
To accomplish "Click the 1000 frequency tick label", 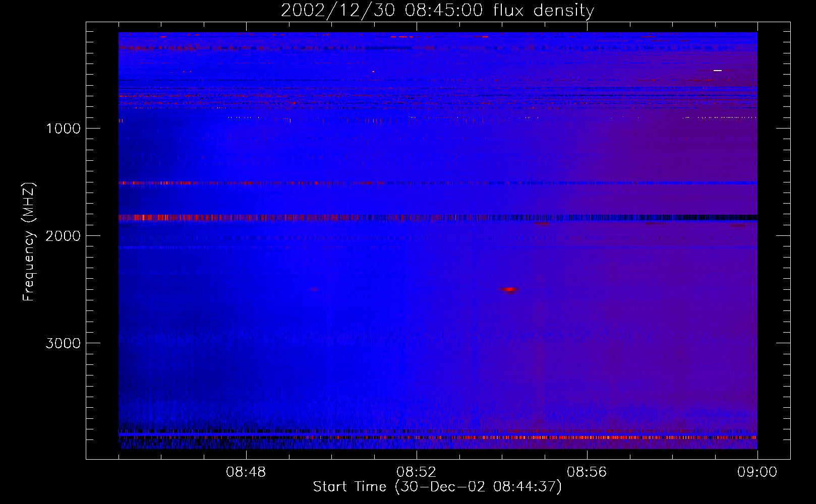I will pyautogui.click(x=64, y=129).
